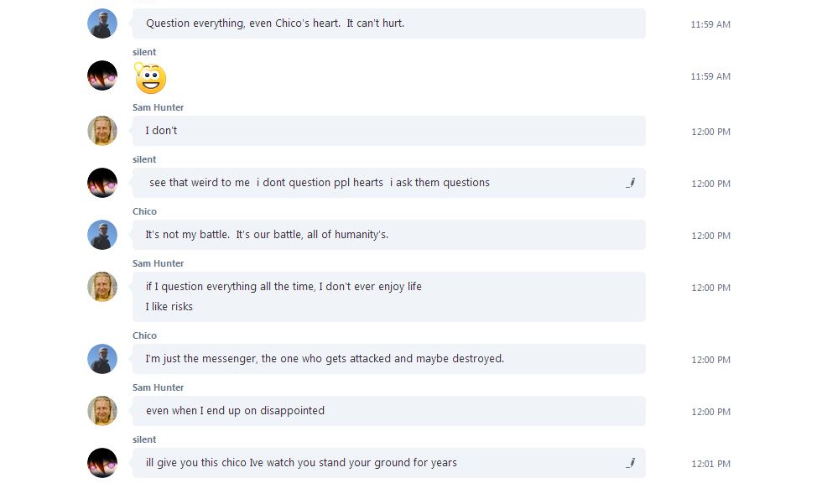
Task: Click the edited pencil icon on 'see that weird' message
Action: coord(630,183)
